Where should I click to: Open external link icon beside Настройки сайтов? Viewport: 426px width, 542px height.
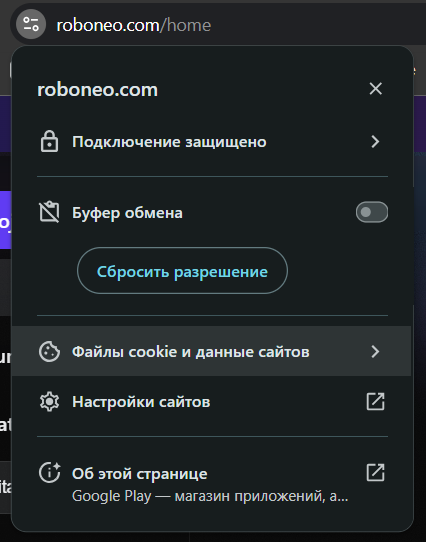pos(375,402)
